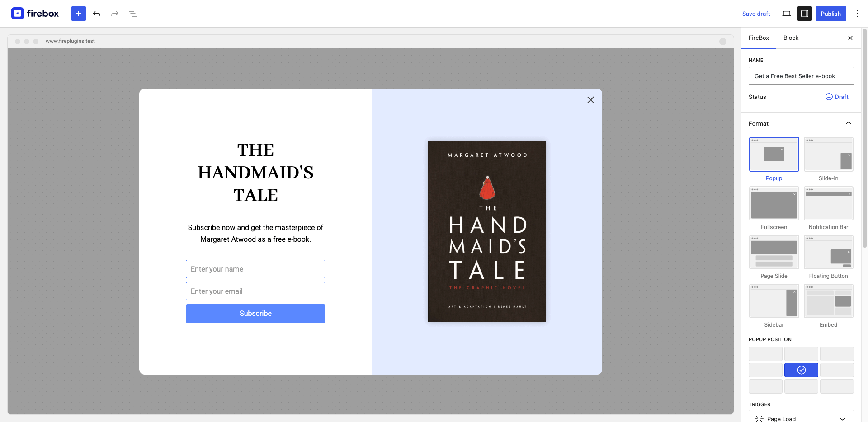The height and width of the screenshot is (422, 868).
Task: Click the Subscribe button in the popup
Action: [x=255, y=314]
